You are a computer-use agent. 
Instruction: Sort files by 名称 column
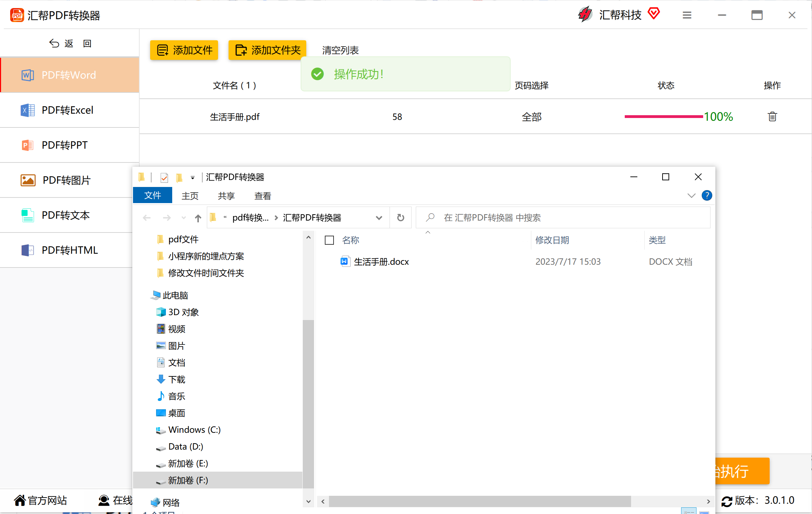[x=351, y=240]
